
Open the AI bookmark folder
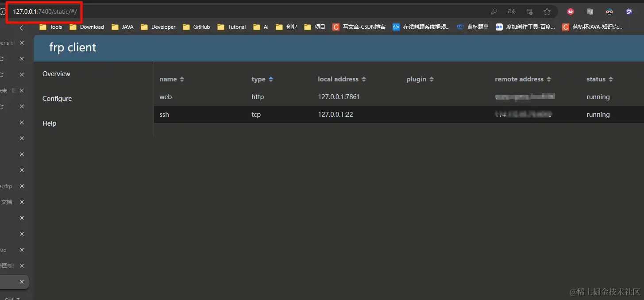tap(261, 27)
